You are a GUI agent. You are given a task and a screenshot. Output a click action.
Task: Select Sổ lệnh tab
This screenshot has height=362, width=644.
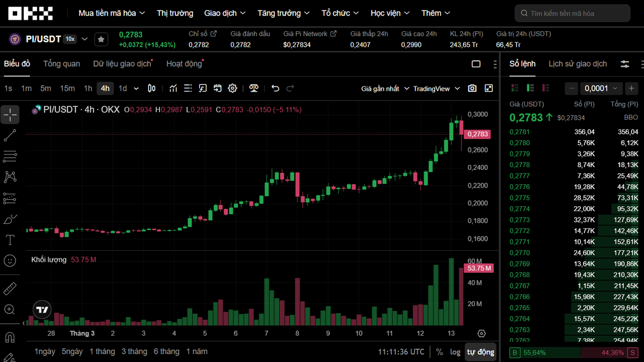coord(522,64)
